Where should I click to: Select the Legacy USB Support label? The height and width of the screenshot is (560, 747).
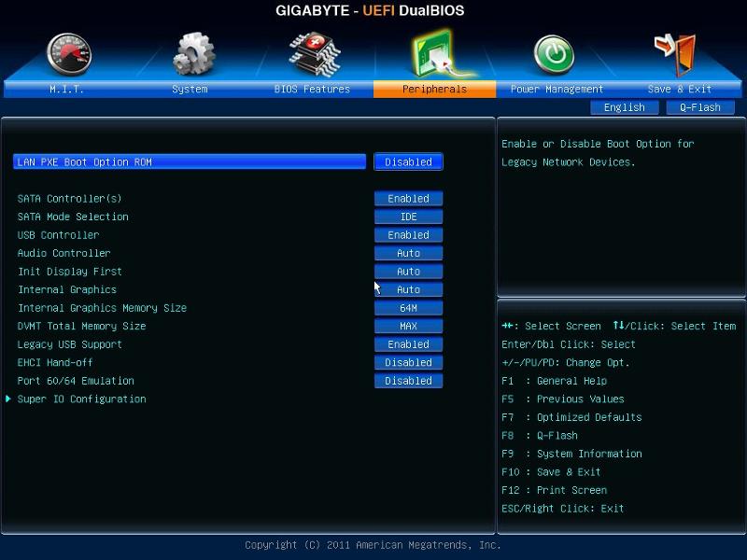point(69,344)
